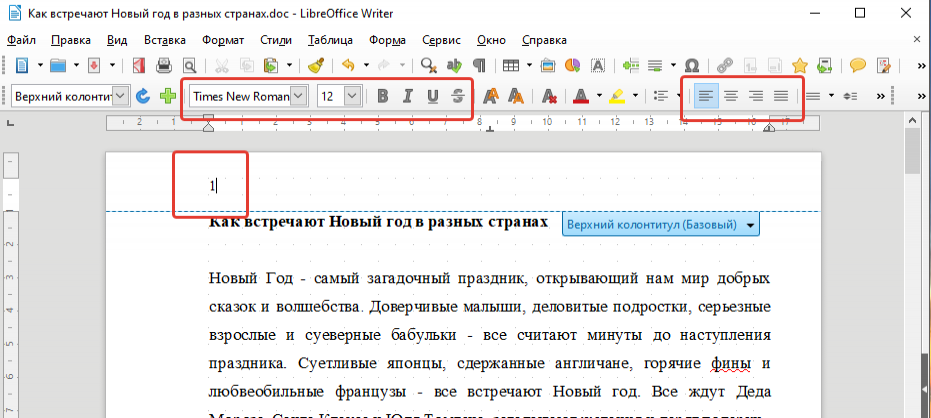Toggle Italic formatting

[x=408, y=97]
